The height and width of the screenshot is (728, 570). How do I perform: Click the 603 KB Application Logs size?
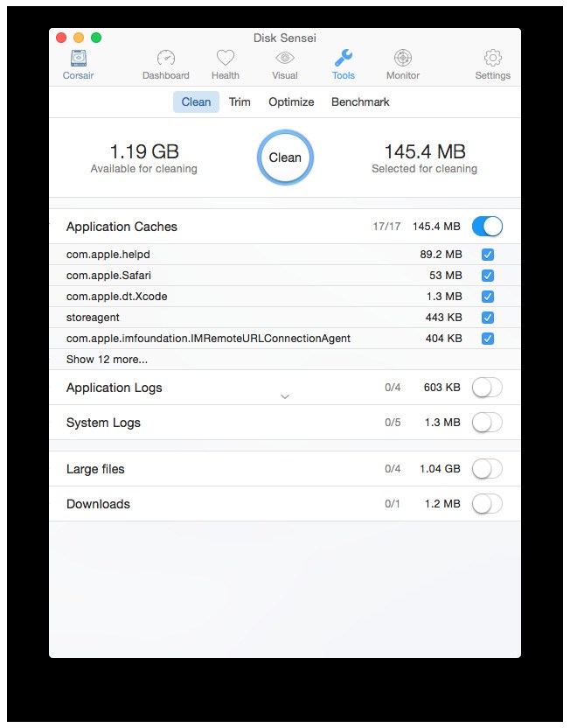click(x=442, y=388)
